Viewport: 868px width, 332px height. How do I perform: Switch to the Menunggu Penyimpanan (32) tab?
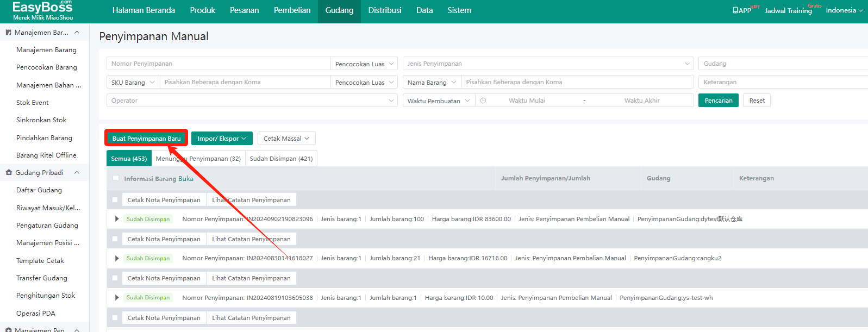click(x=198, y=159)
